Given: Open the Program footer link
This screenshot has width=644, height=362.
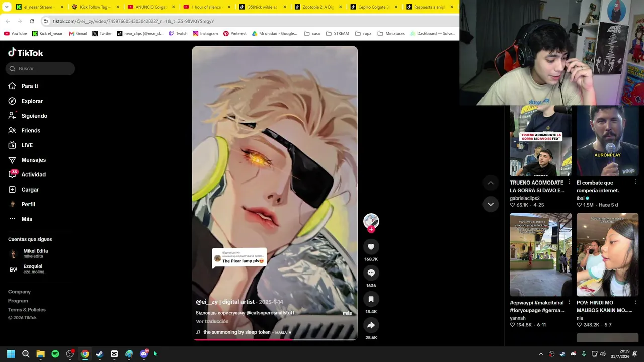Looking at the screenshot, I should point(18,301).
